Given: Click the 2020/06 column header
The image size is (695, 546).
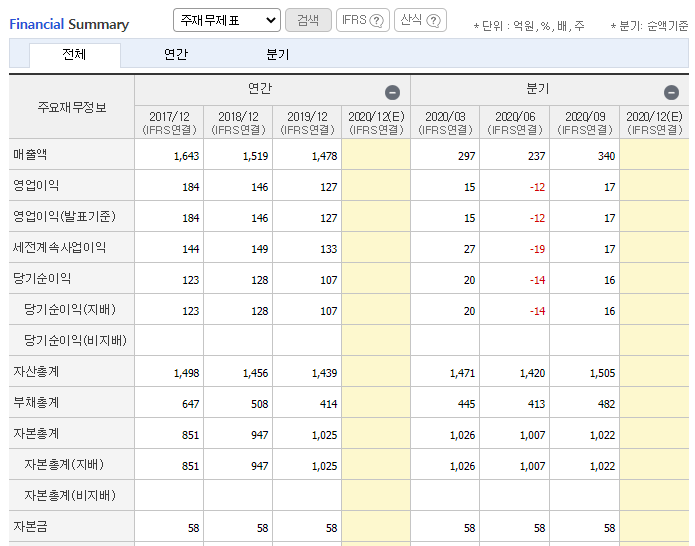Looking at the screenshot, I should 515,122.
